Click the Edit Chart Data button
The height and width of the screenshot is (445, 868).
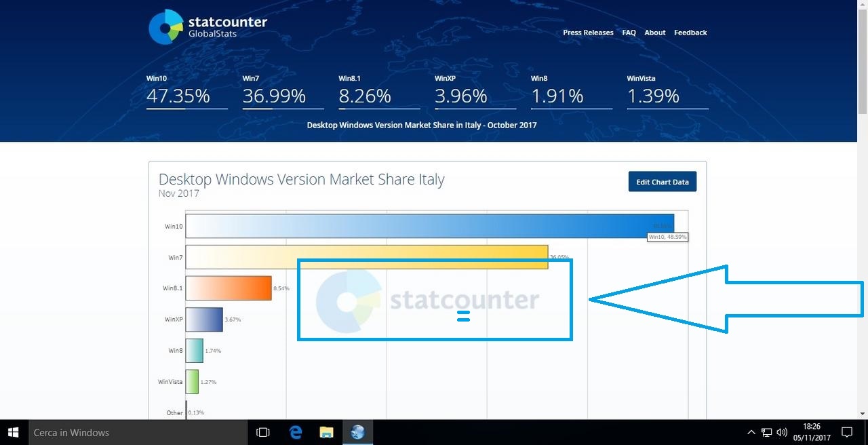[663, 182]
